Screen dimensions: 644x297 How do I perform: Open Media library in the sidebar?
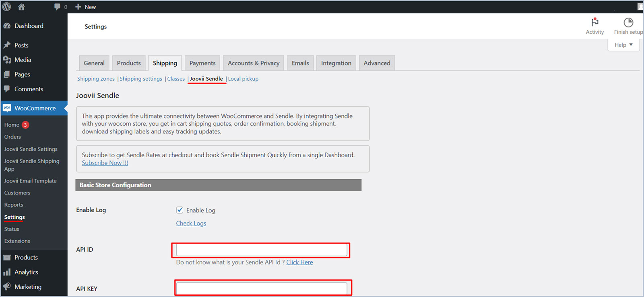23,59
